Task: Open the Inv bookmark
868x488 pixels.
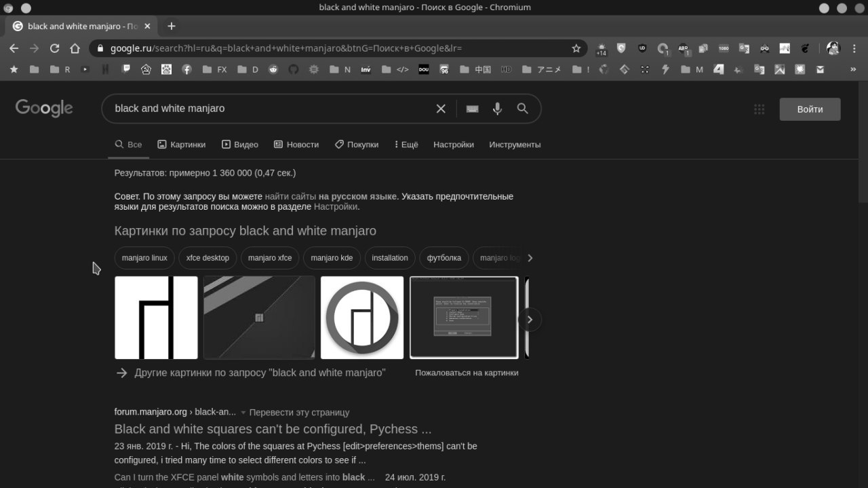Action: pyautogui.click(x=366, y=69)
